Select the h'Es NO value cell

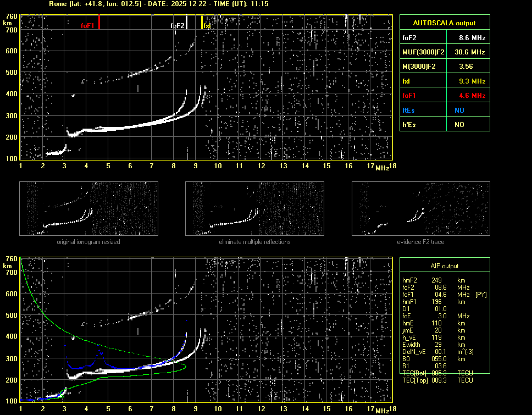459,124
